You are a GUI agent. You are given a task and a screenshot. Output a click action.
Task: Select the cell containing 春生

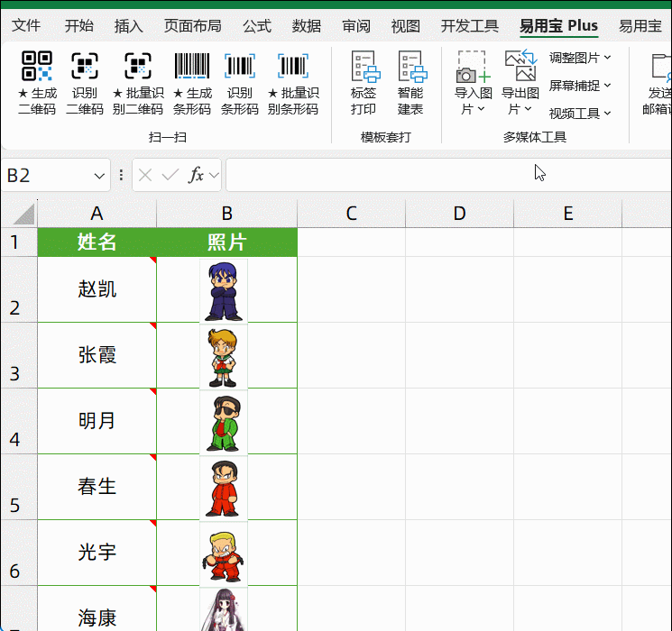coord(97,487)
